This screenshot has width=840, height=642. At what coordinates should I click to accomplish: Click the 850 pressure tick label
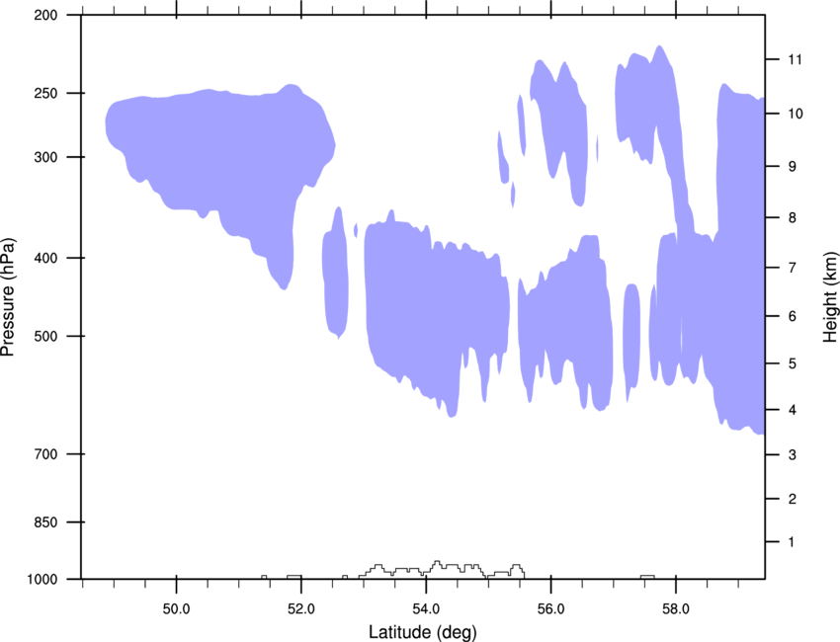click(x=45, y=522)
